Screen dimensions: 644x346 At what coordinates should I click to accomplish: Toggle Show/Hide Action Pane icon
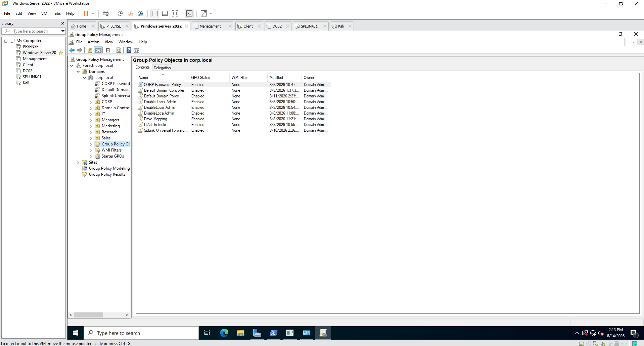[x=137, y=50]
